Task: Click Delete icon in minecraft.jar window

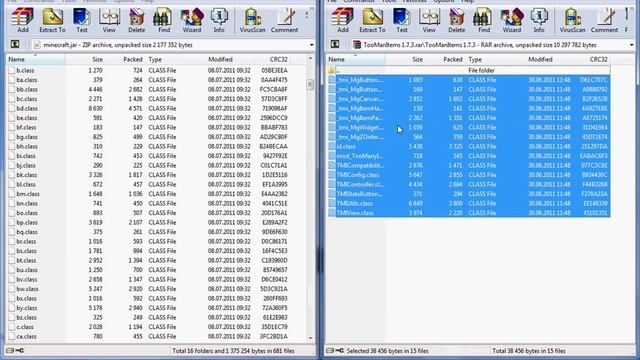Action: coord(136,20)
